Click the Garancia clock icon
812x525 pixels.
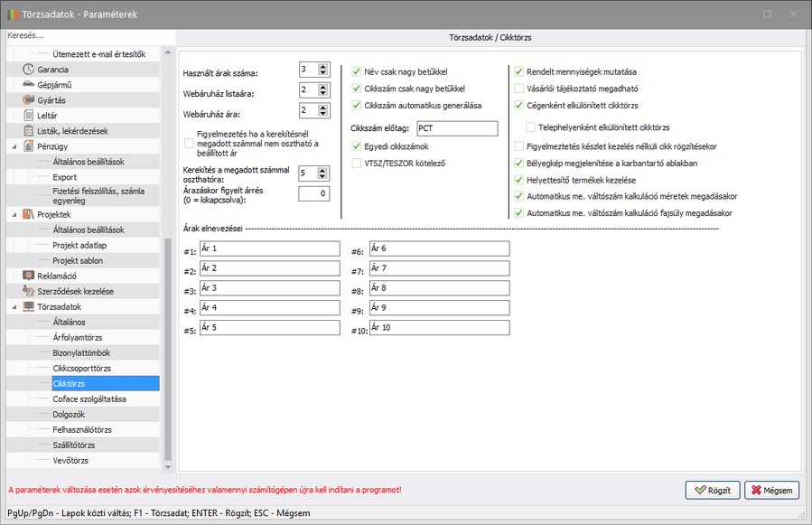coord(29,69)
